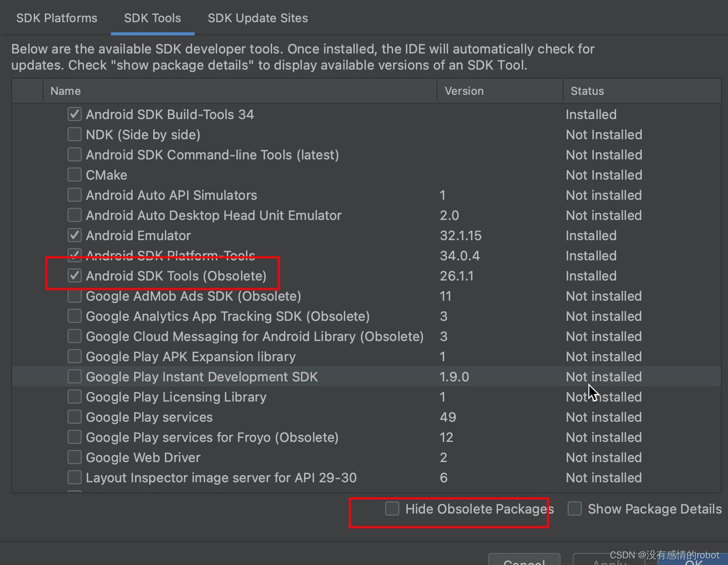
Task: Check the Google Play services box
Action: click(x=75, y=417)
